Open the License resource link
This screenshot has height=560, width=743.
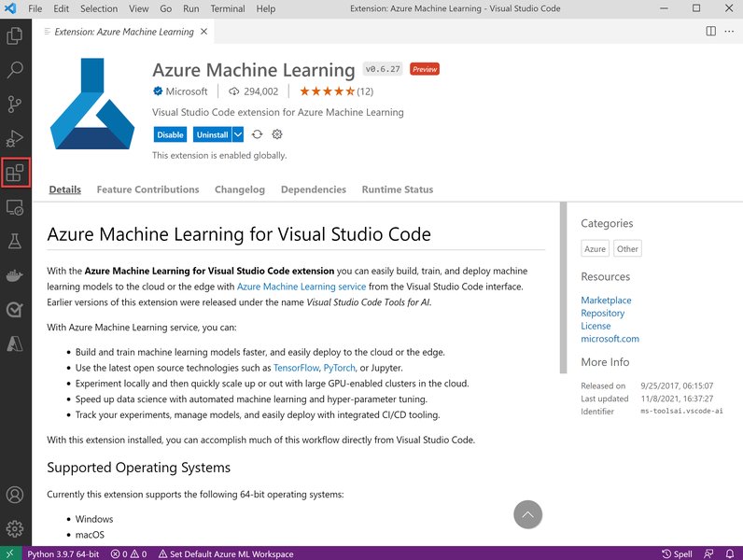596,326
